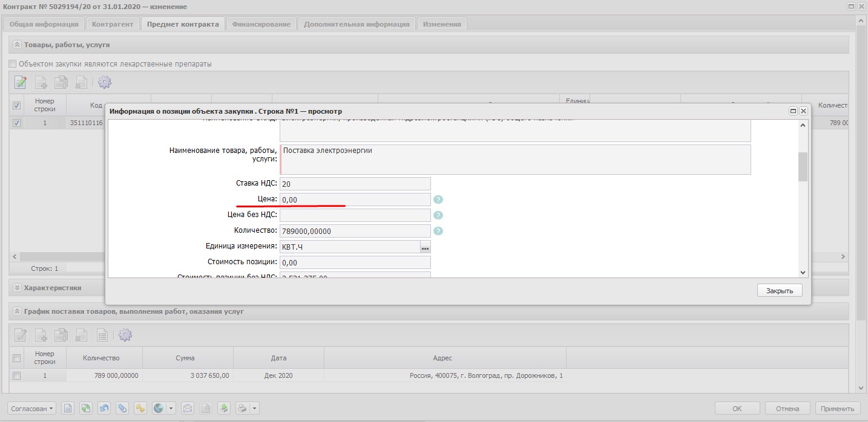868x422 pixels.
Task: Click the printer icon in bottom toolbar
Action: 242,408
